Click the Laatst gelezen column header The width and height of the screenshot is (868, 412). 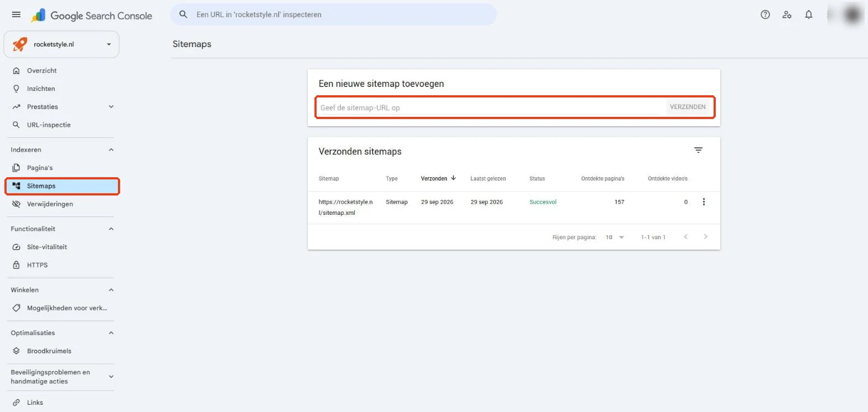pos(488,178)
